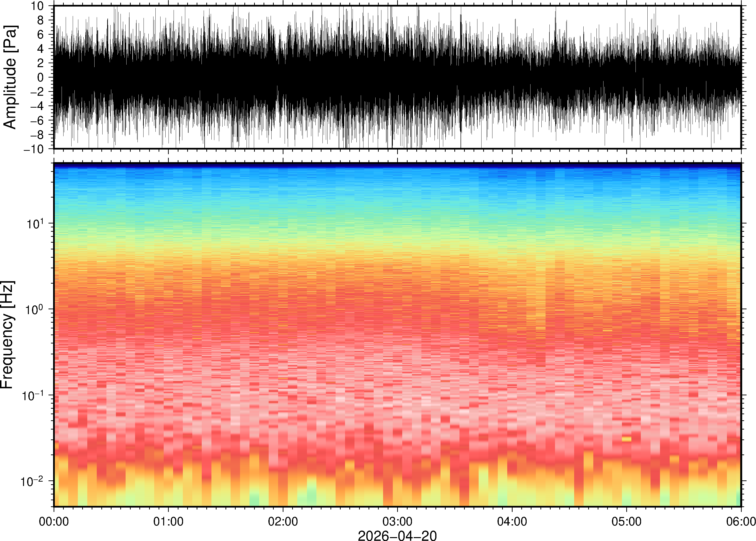
Task: Click the 04:00 time axis label
Action: tap(512, 521)
